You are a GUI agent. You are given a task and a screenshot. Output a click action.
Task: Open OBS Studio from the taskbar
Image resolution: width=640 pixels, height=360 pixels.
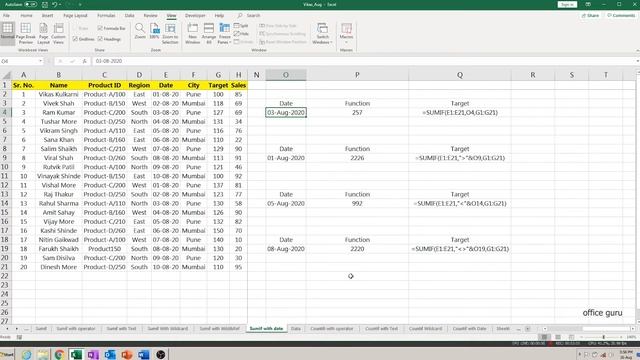[160, 354]
